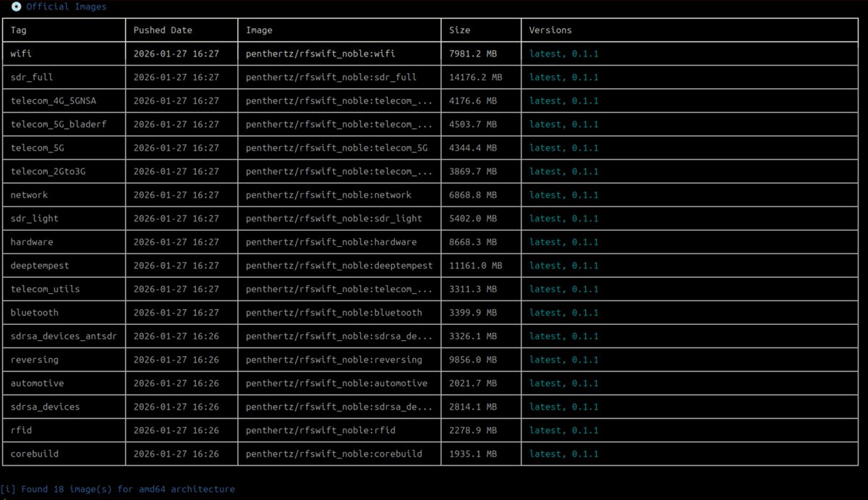This screenshot has width=868, height=500.
Task: Select the "sdrsa_devices" tag cell
Action: tap(45, 407)
